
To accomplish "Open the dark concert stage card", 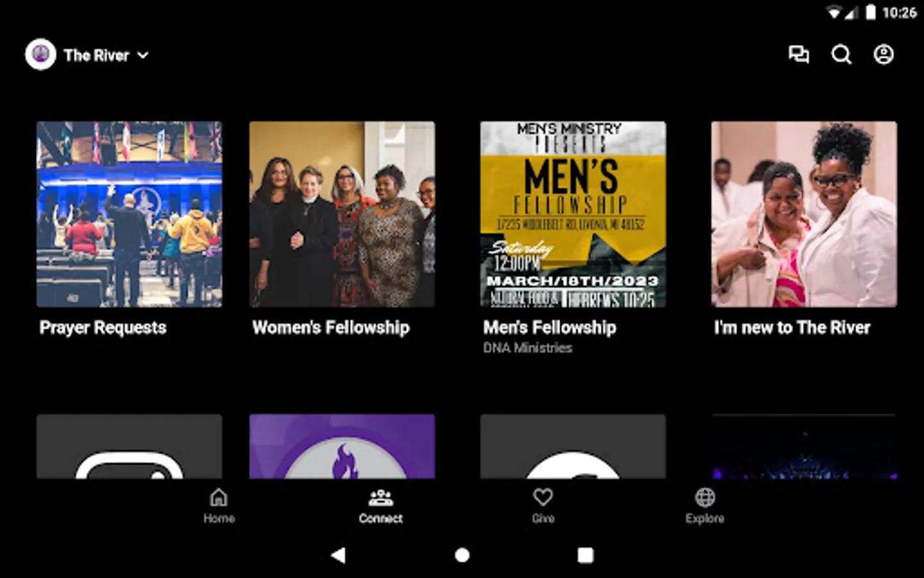I will pos(804,446).
